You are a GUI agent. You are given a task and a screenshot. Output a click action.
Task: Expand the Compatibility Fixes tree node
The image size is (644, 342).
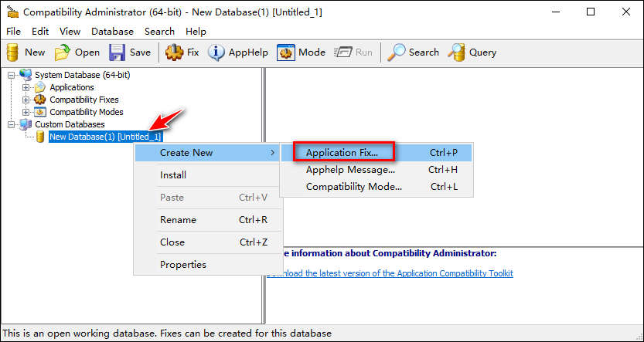pos(26,100)
